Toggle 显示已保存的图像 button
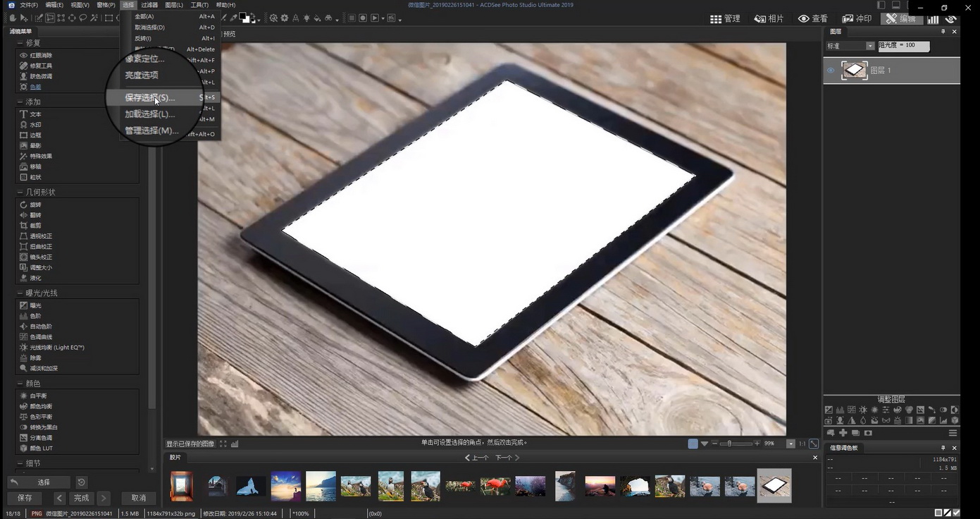The width and height of the screenshot is (980, 519). [190, 444]
